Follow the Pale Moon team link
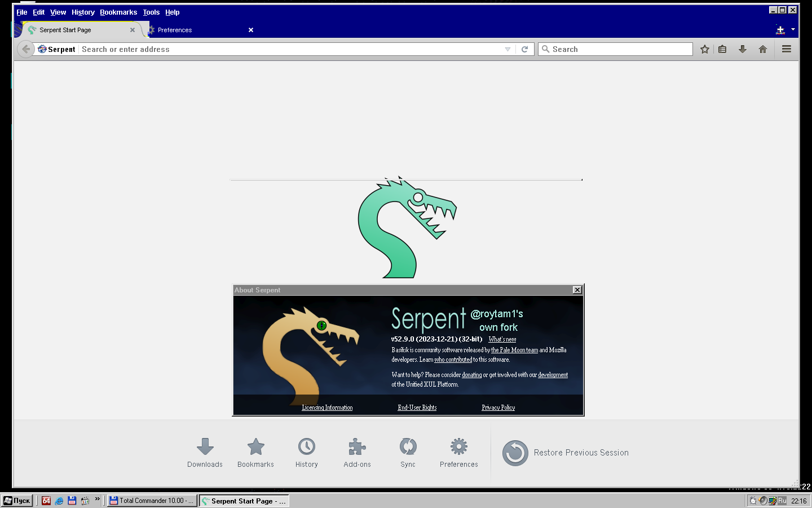The height and width of the screenshot is (508, 812). [514, 350]
